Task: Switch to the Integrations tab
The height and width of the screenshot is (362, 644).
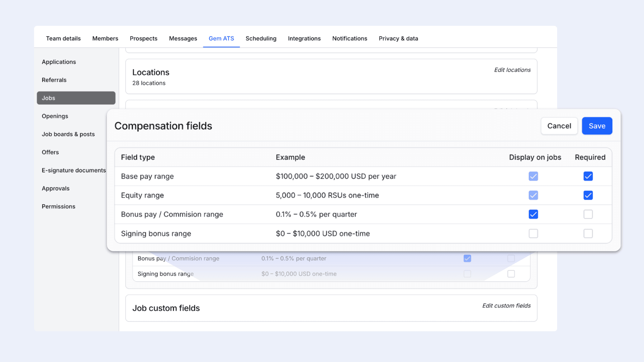Action: [304, 38]
